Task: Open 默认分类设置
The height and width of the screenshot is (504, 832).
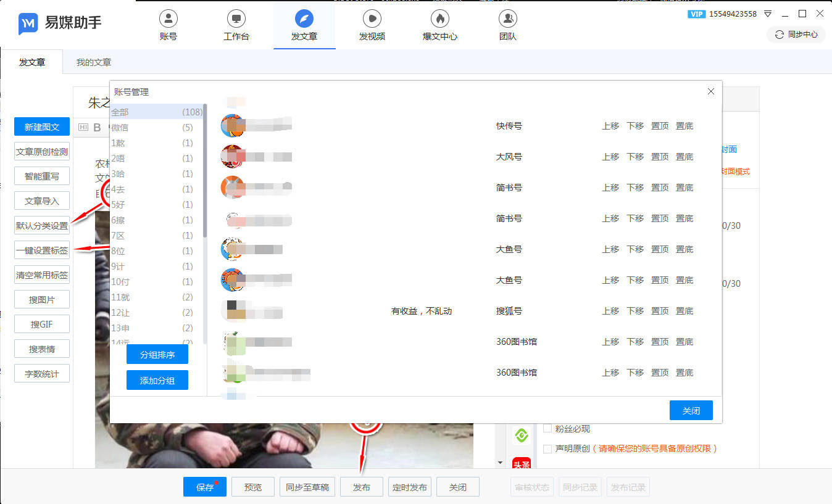Action: coord(42,225)
